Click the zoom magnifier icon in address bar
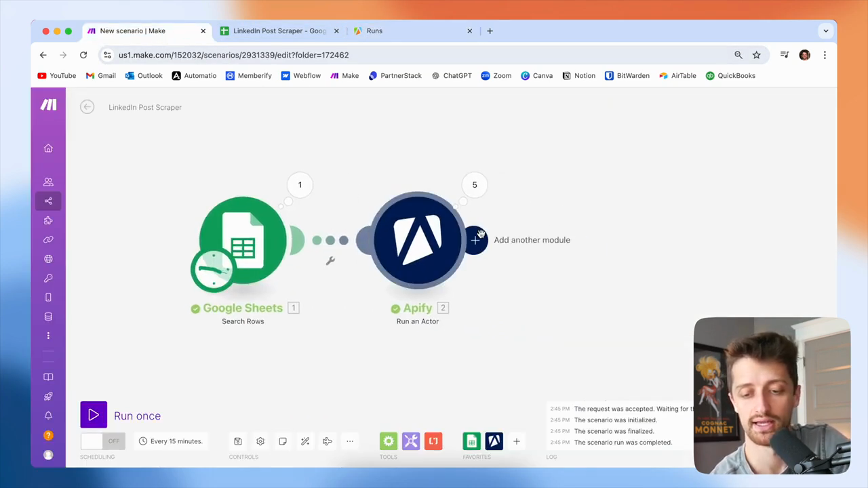 (x=738, y=55)
